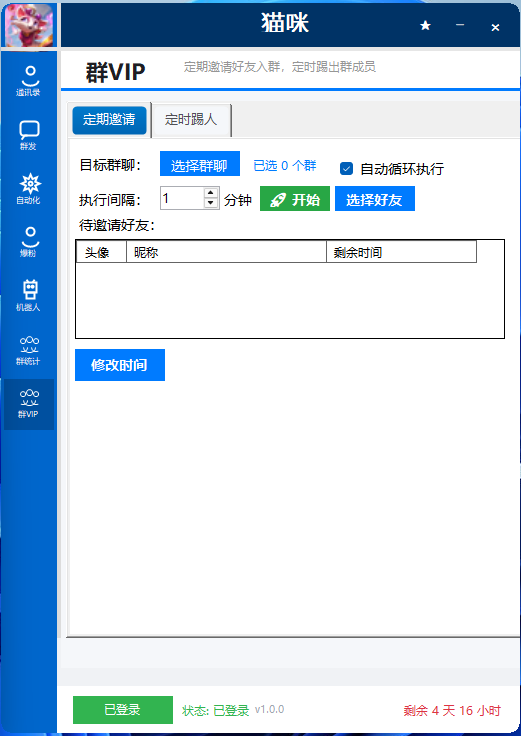Click the 选择好友 button
Screen dimensions: 521x736
click(375, 199)
